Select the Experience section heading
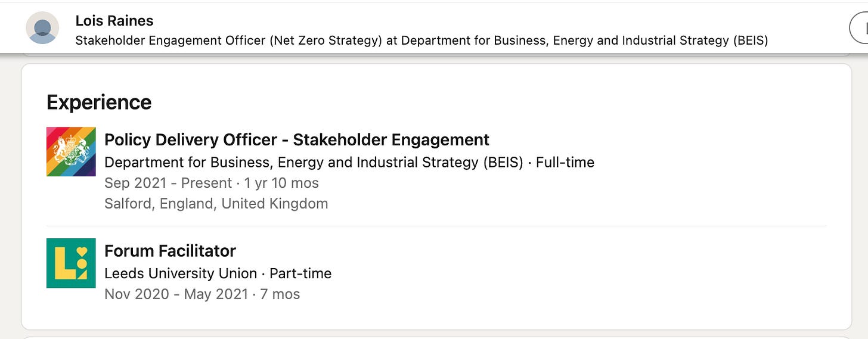The image size is (868, 339). [99, 102]
